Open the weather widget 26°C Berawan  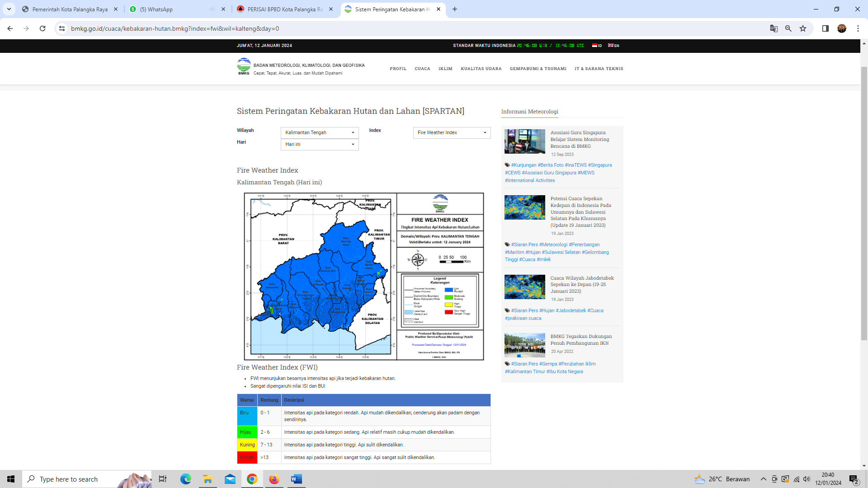pyautogui.click(x=722, y=479)
